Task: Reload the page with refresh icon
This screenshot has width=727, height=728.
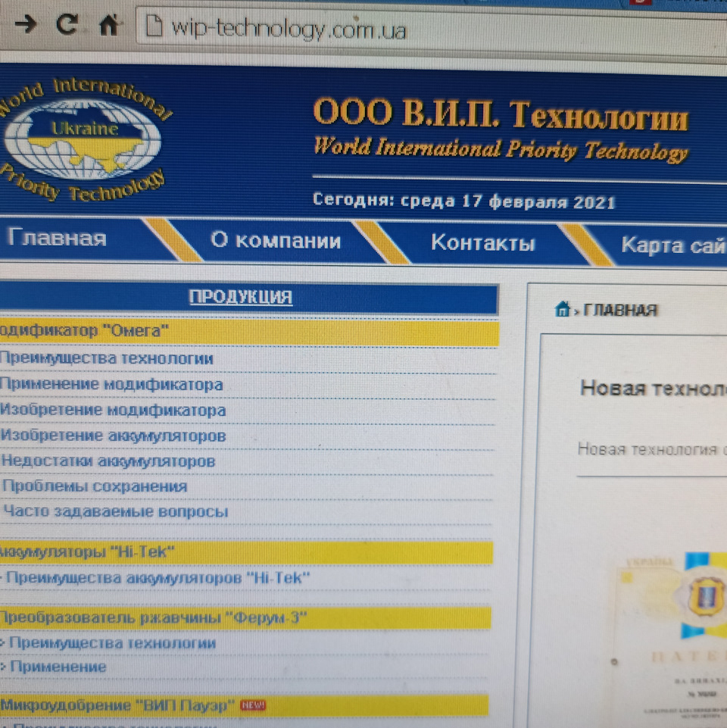Action: tap(67, 23)
